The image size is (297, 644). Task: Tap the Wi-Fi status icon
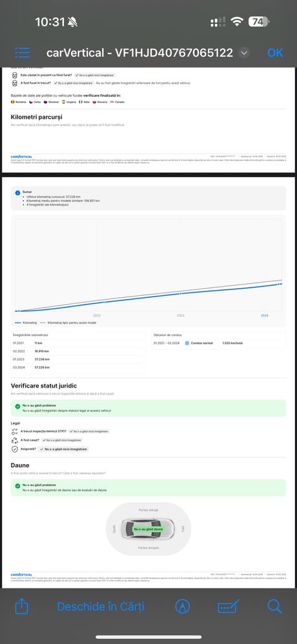237,21
